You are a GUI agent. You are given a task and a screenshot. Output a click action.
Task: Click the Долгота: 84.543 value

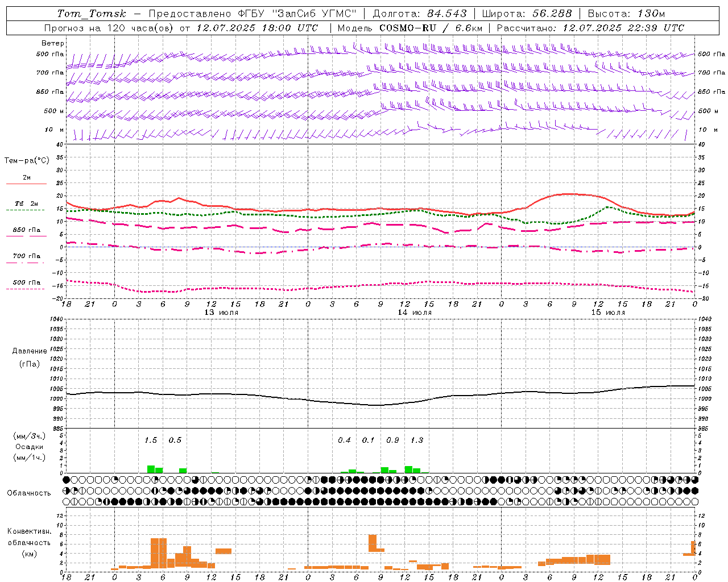point(420,14)
